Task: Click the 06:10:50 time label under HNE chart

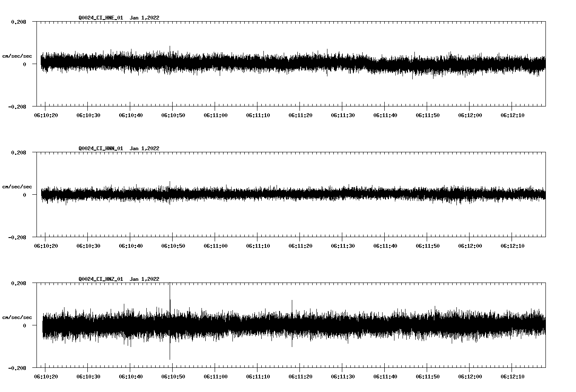Action: 173,115
